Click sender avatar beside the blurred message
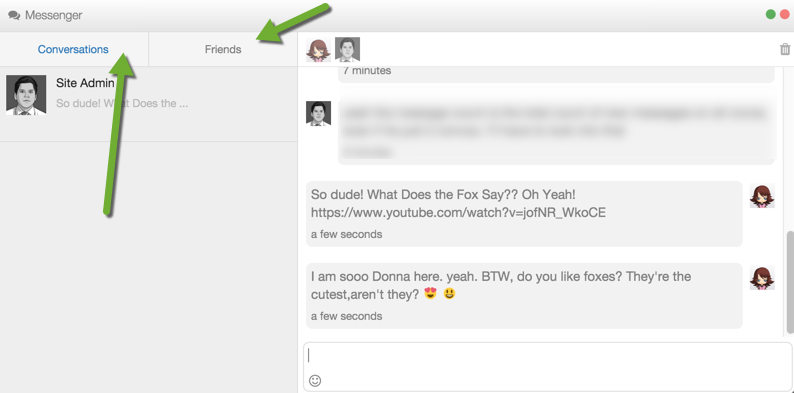 [x=319, y=113]
